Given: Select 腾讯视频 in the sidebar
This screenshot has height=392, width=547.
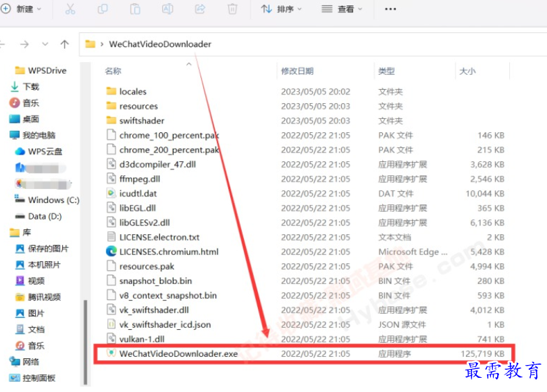Looking at the screenshot, I should (x=38, y=297).
